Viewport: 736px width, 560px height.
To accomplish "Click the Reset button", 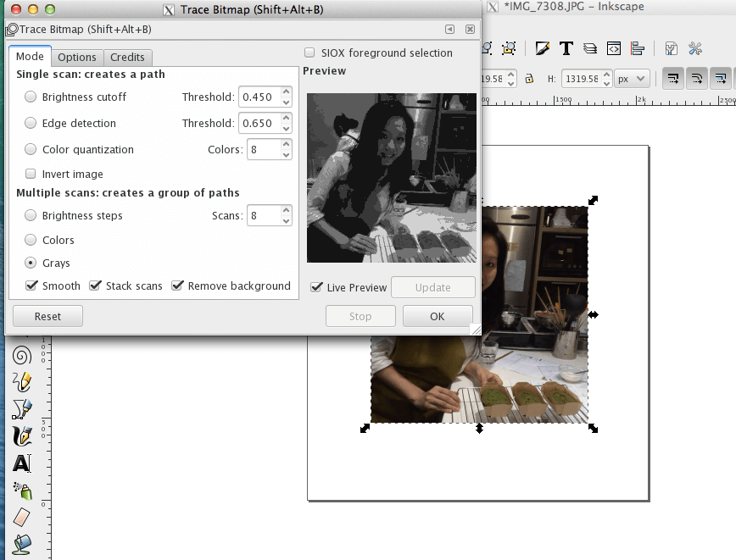I will point(47,317).
